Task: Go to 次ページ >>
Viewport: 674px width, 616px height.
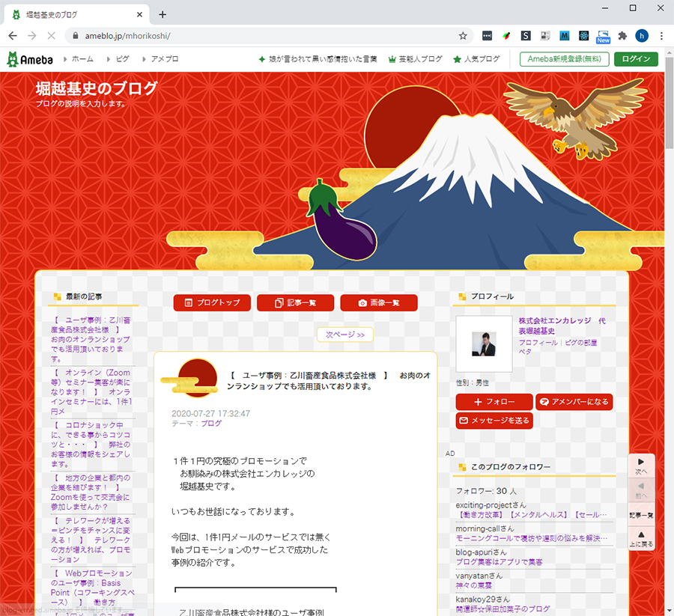Action: tap(345, 335)
